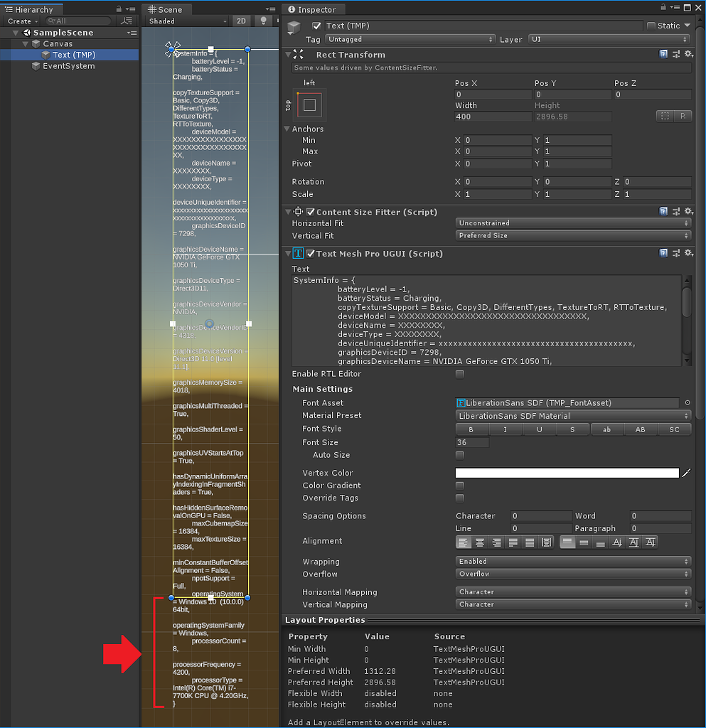The height and width of the screenshot is (728, 706).
Task: Open Rect Transform settings gear menu
Action: coord(688,54)
